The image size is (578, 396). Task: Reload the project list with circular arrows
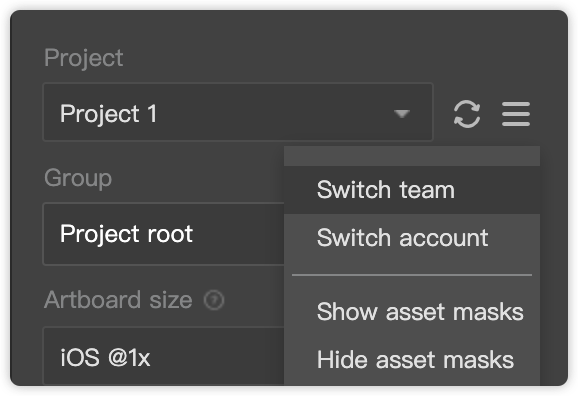click(x=467, y=114)
